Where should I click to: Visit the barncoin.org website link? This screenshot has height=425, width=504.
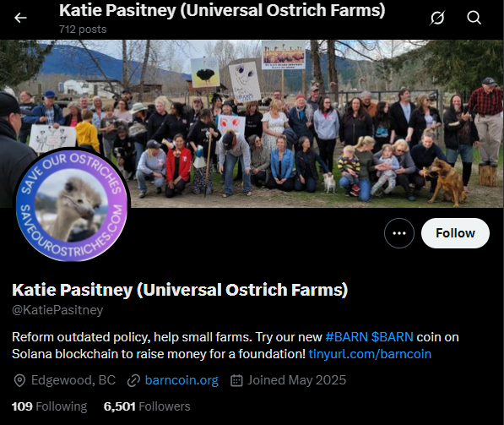[182, 380]
